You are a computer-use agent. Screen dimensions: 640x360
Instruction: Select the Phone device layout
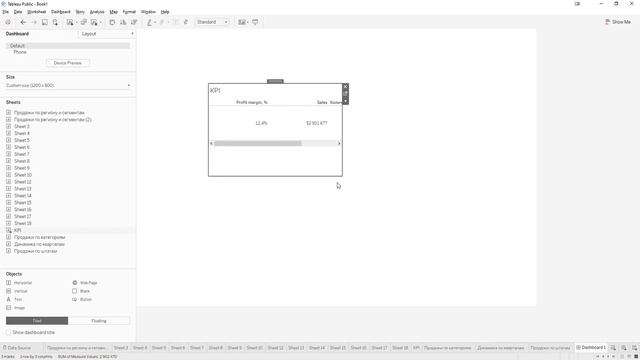20,52
